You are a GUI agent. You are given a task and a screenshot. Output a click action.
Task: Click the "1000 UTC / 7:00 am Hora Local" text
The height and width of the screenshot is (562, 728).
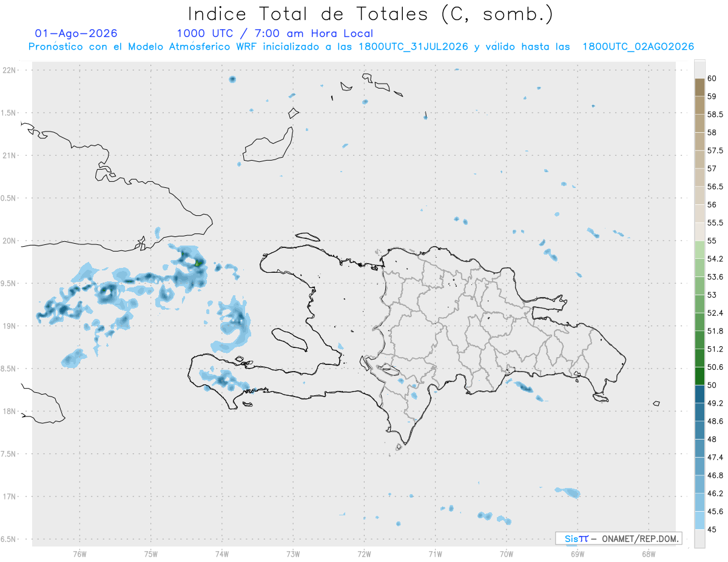click(275, 34)
